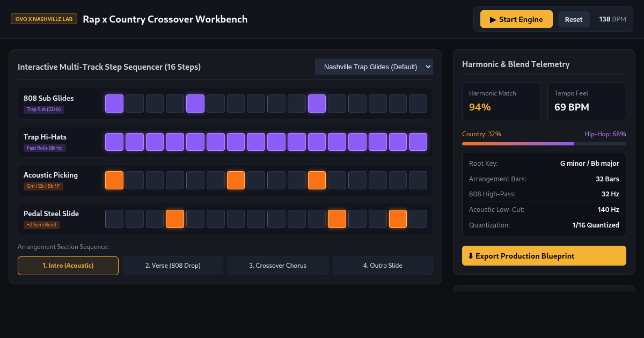
Task: Disable step 11 of Acoustic Picking
Action: (x=317, y=180)
